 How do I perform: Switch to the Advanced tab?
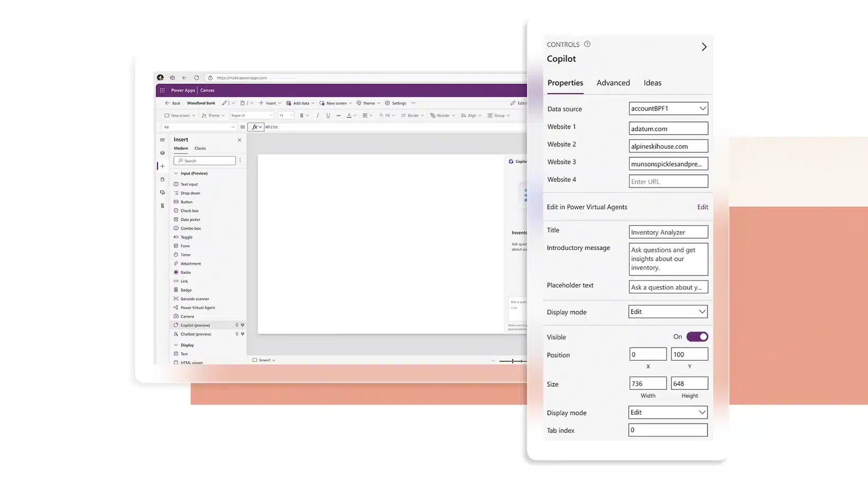pos(613,83)
